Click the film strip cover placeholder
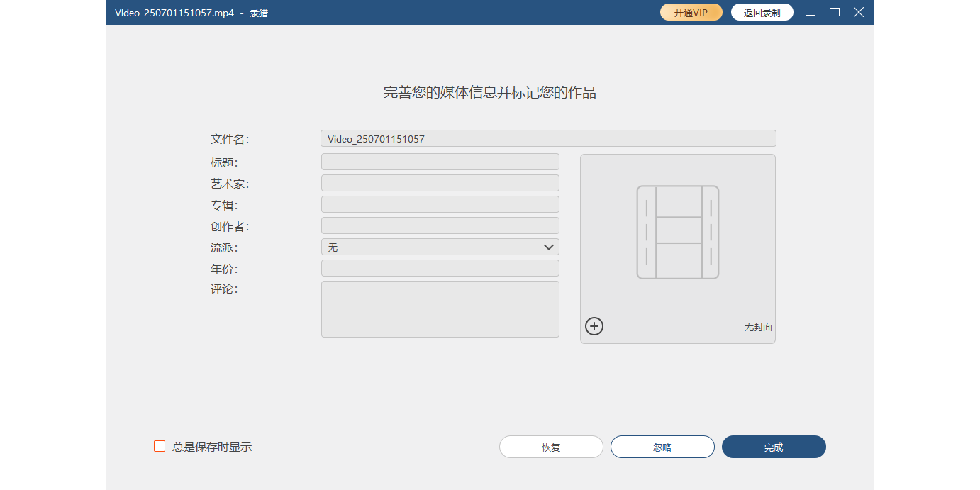The height and width of the screenshot is (490, 980). click(678, 232)
